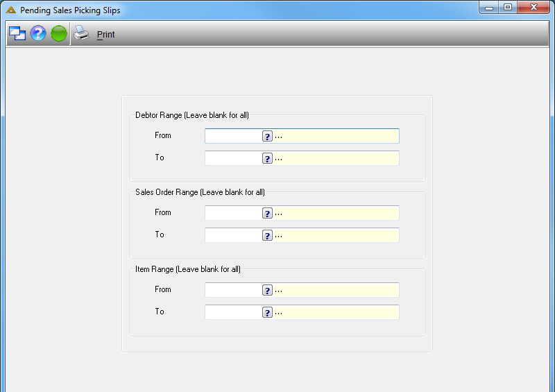Image resolution: width=555 pixels, height=392 pixels.
Task: Focus the Item Range From input field
Action: [x=234, y=290]
